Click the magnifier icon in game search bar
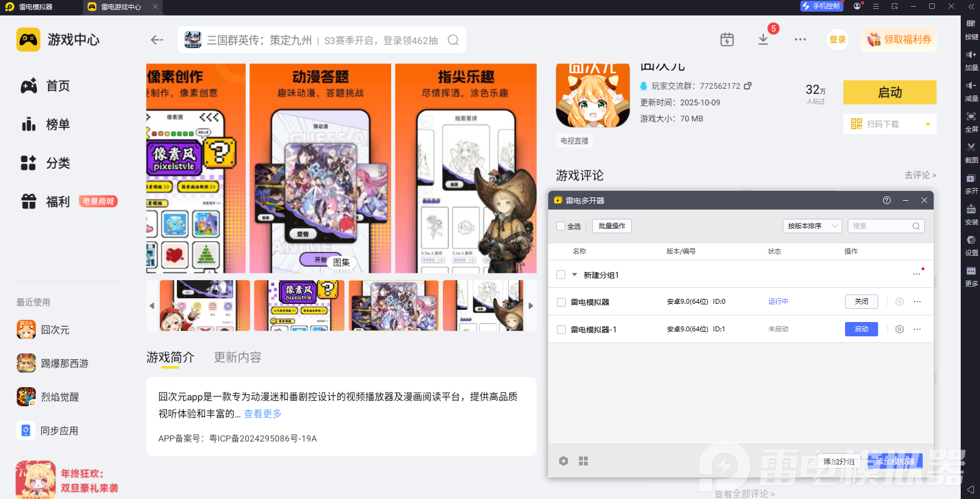Viewport: 980px width, 499px height. coord(453,40)
